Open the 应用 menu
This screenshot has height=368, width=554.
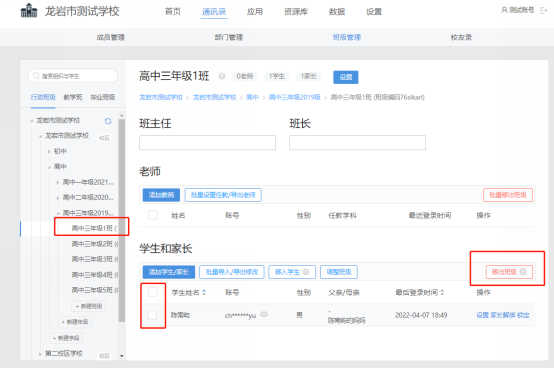tap(255, 12)
